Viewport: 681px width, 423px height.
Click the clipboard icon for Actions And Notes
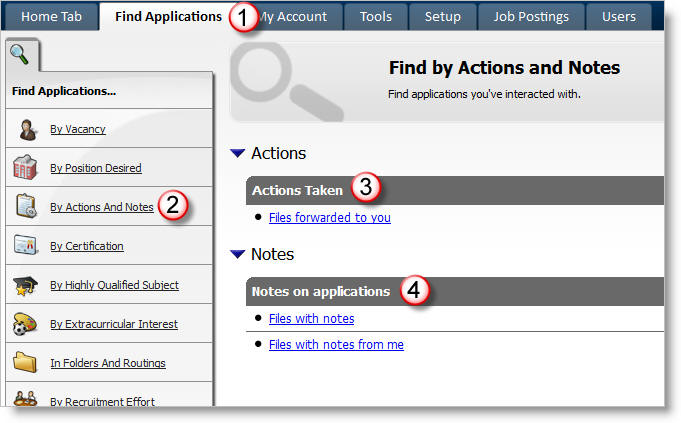[26, 206]
